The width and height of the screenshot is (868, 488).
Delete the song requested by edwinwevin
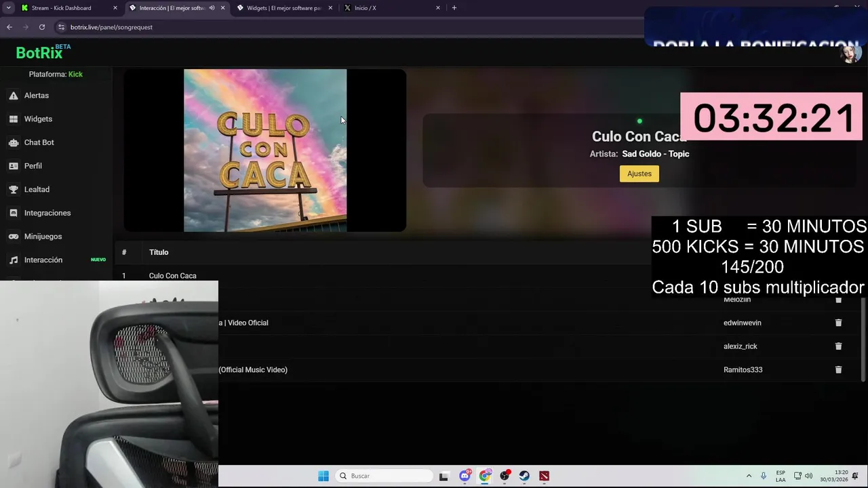(x=838, y=323)
